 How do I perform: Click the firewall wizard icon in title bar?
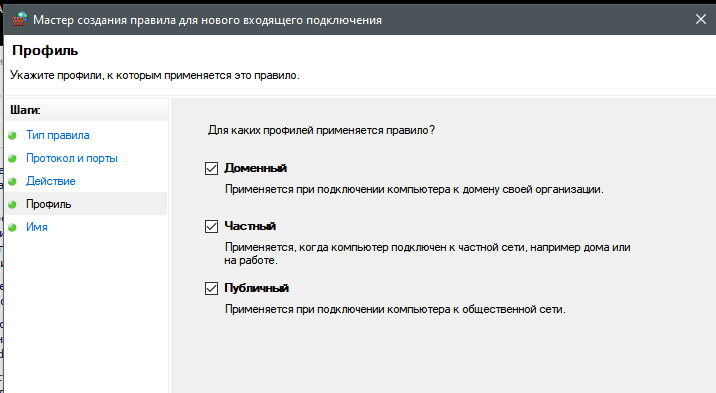(19, 19)
